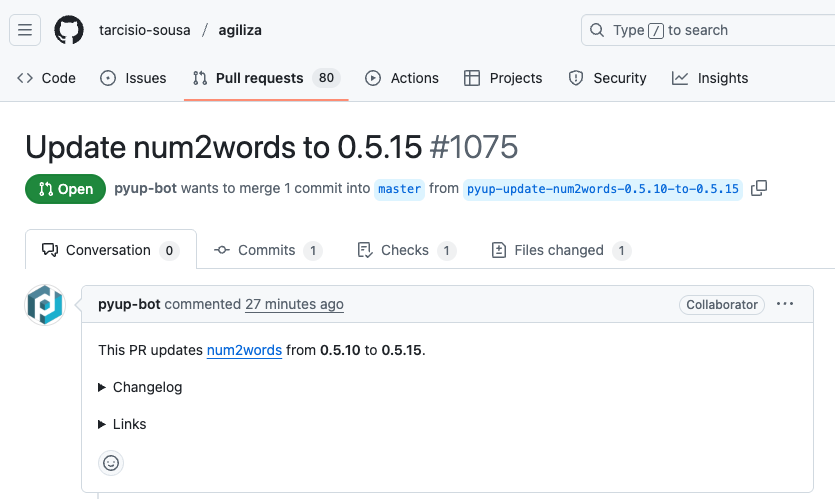Click the PR number #1075
Screen dimensions: 835x499
pyautogui.click(x=474, y=147)
